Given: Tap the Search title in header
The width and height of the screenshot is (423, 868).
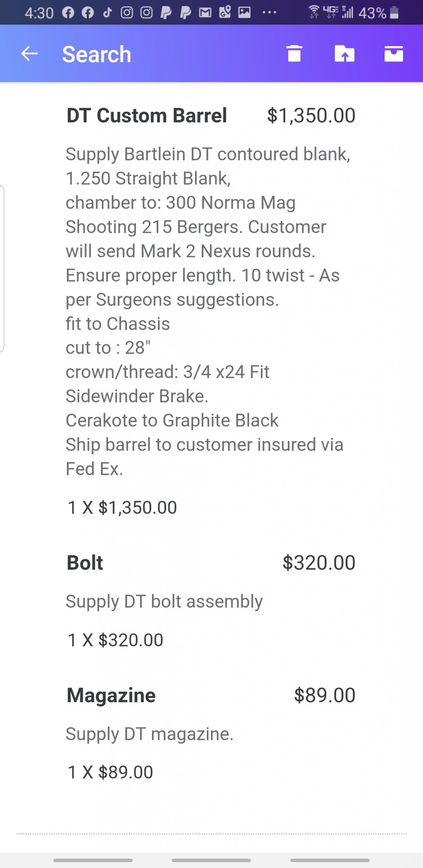Looking at the screenshot, I should click(97, 54).
